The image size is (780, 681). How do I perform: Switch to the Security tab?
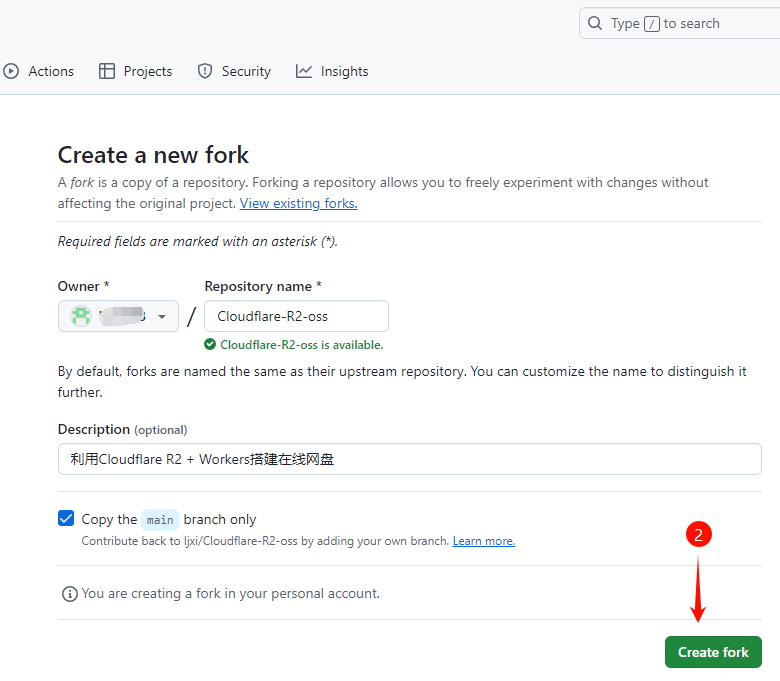coord(234,71)
